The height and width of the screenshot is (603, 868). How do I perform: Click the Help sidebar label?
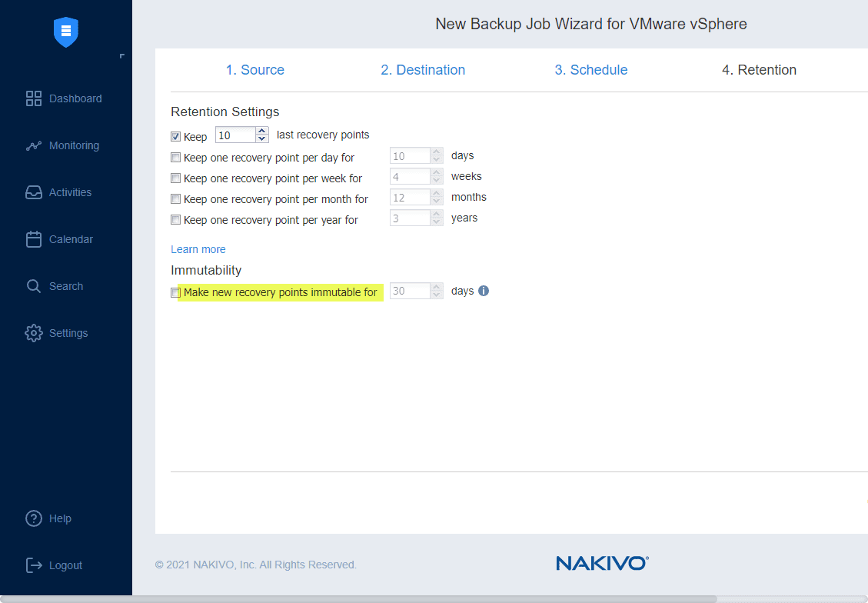[x=60, y=518]
